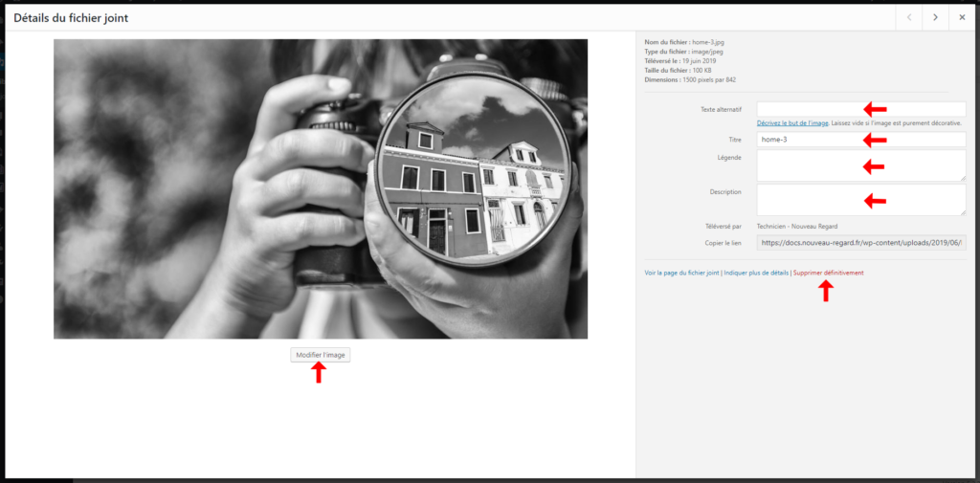
Task: Click the black and white camera image preview
Action: (320, 188)
